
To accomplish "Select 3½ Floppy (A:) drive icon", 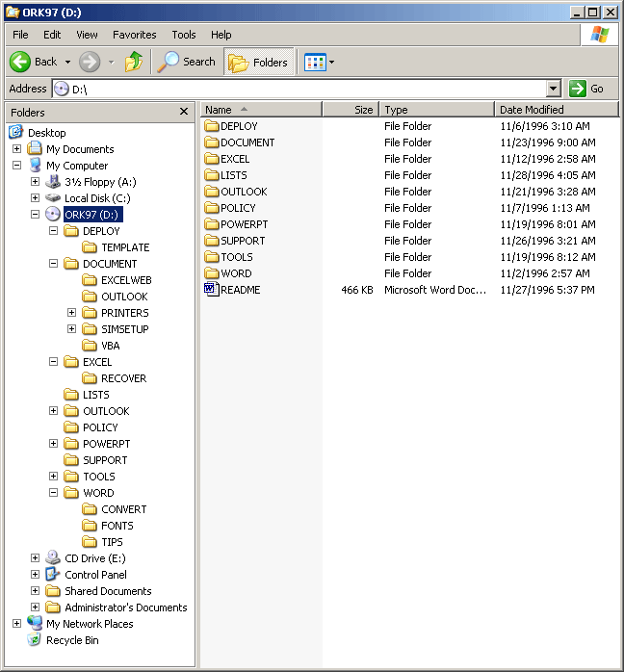I will point(53,182).
